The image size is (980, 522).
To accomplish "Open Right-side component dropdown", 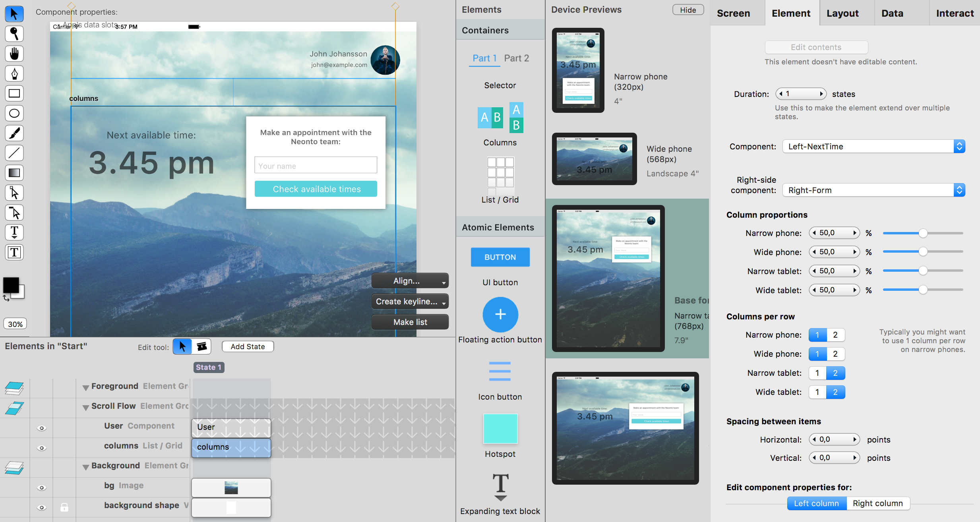I will click(873, 190).
